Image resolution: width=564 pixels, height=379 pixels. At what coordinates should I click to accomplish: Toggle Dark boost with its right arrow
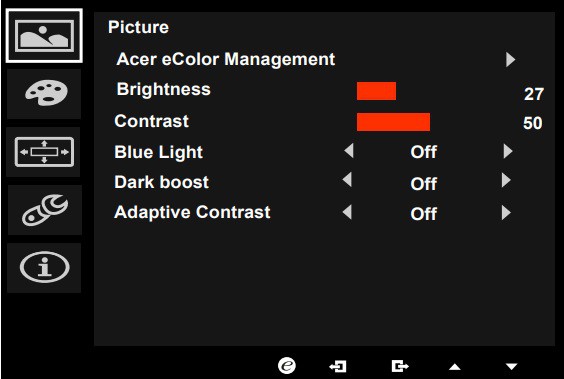[x=506, y=180]
